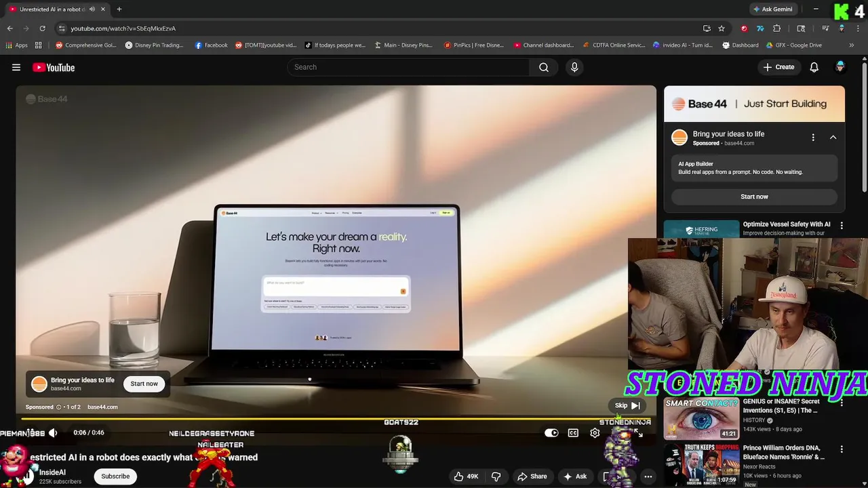
Task: Click the Nexor Reacts channel name
Action: pyautogui.click(x=762, y=468)
